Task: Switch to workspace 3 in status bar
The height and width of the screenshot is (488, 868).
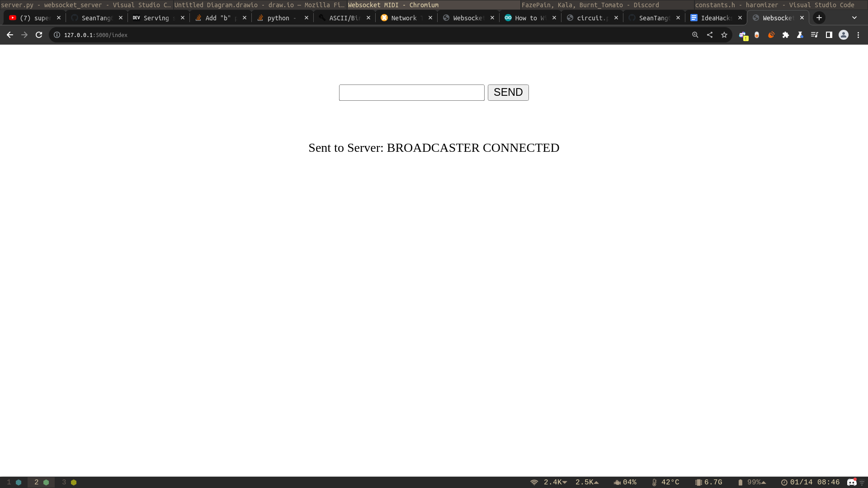Action: tap(69, 482)
